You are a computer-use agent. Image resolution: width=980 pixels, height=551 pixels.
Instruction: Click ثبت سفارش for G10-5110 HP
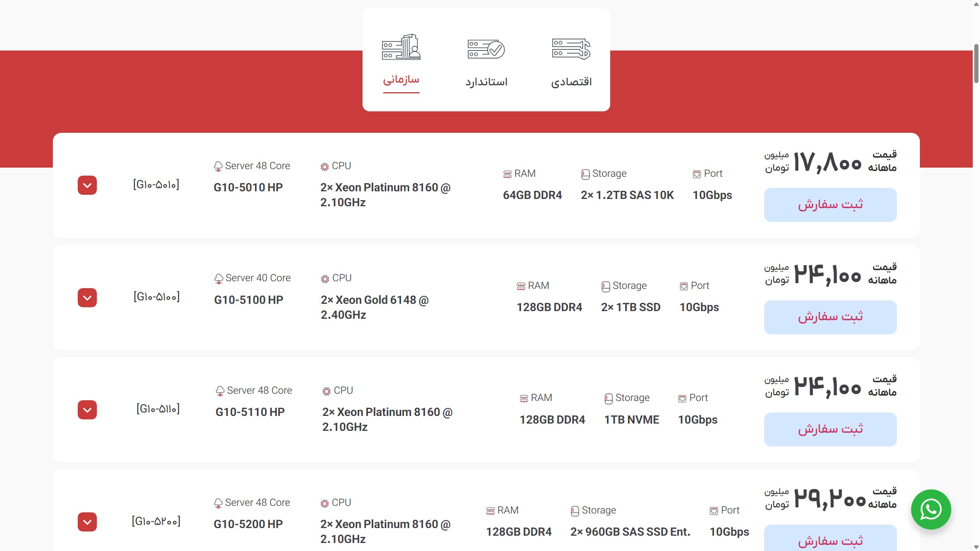[830, 429]
